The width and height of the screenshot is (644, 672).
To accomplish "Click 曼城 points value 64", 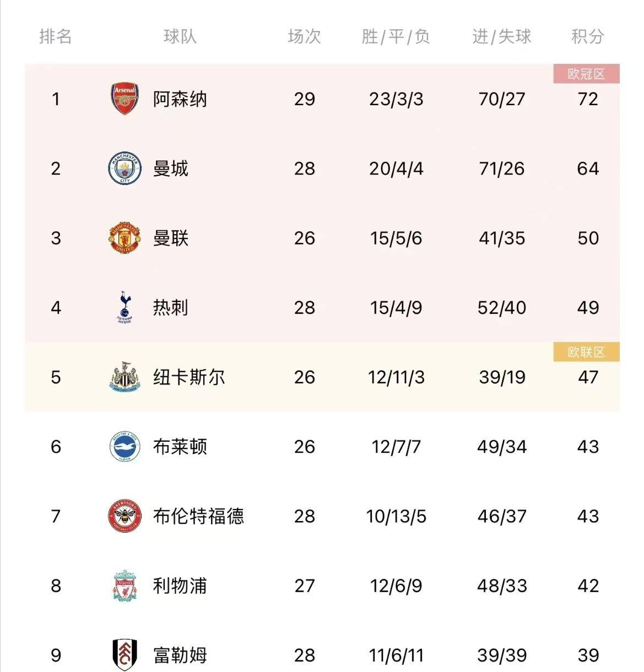I will pos(588,169).
